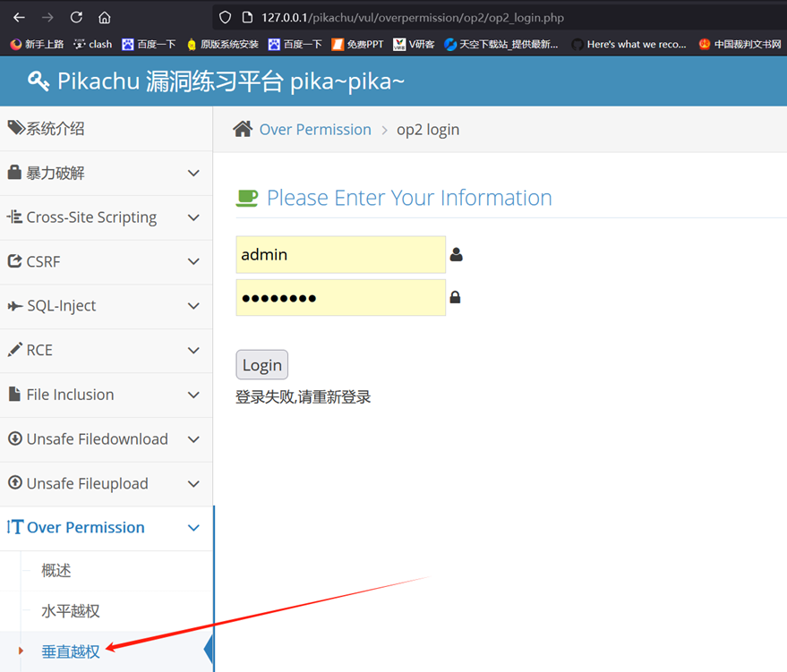Viewport: 787px width, 672px height.
Task: Expand the Unsafe Filedownload chevron
Action: point(193,439)
